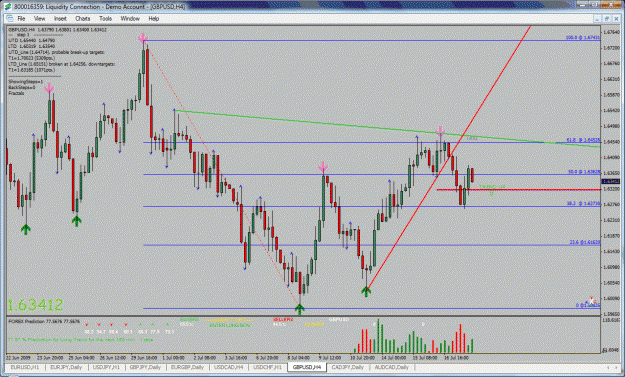This screenshot has width=625, height=377.
Task: Click the FOREX Prediction indicator label
Action: [44, 321]
